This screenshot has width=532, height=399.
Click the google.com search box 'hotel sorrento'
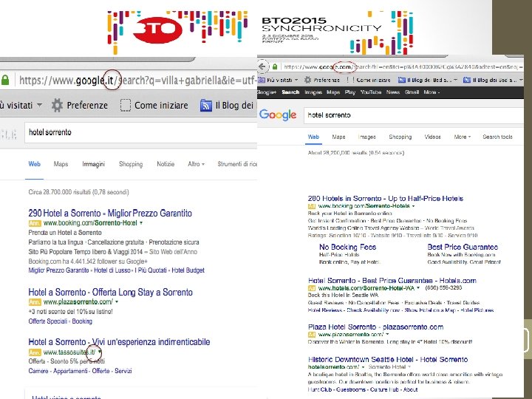pos(414,115)
